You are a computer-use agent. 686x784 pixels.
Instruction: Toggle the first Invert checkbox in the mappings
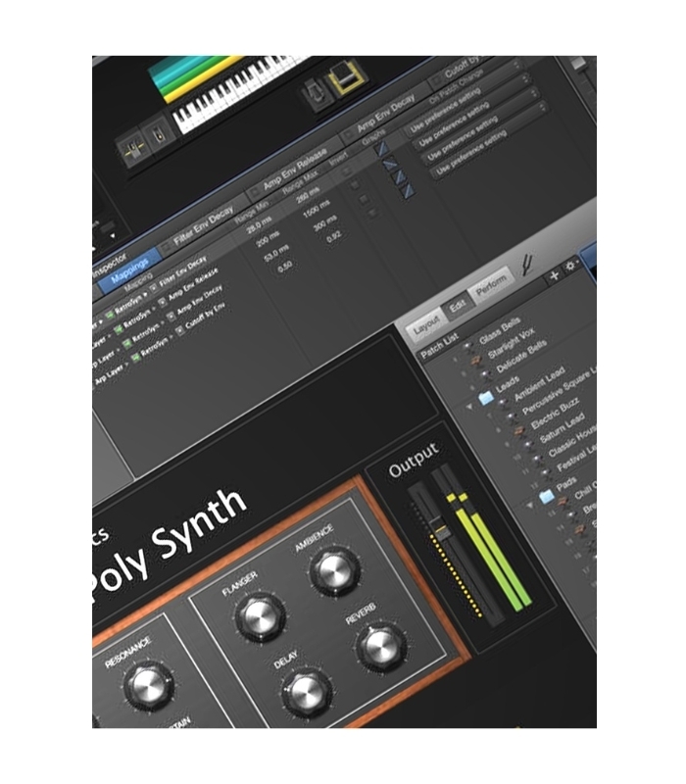pyautogui.click(x=346, y=171)
